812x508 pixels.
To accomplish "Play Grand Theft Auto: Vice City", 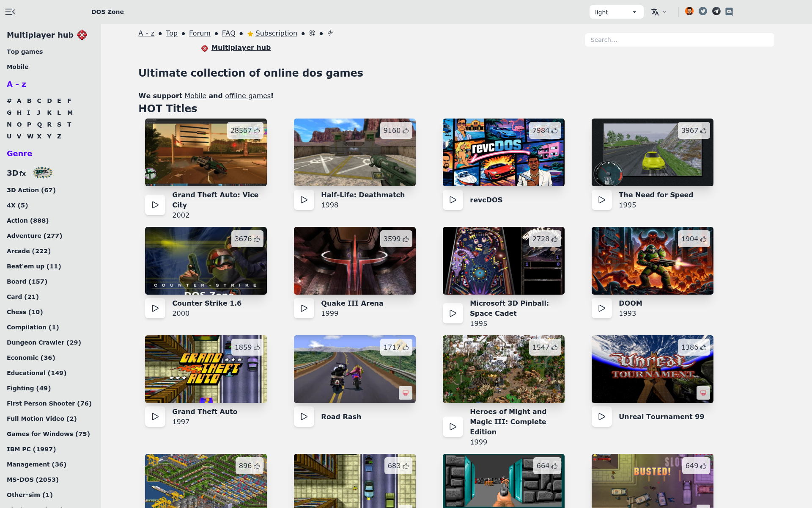I will pyautogui.click(x=155, y=205).
